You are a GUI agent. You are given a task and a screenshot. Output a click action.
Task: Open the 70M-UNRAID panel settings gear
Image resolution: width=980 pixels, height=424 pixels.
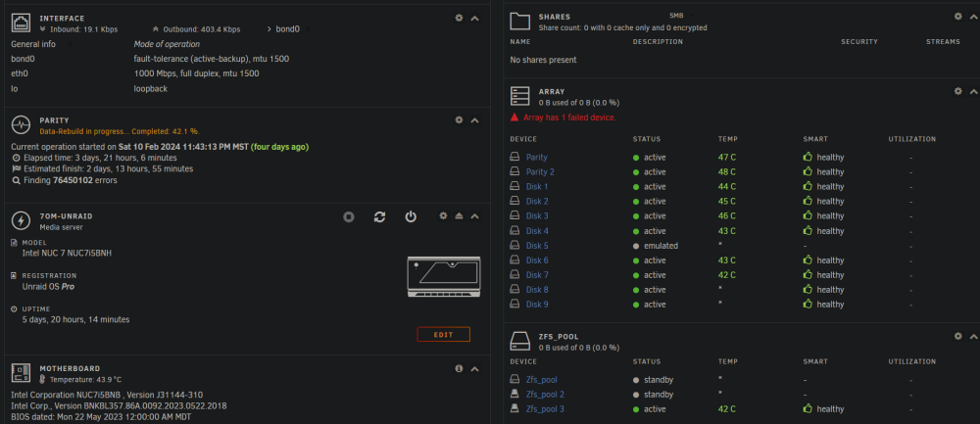tap(443, 215)
